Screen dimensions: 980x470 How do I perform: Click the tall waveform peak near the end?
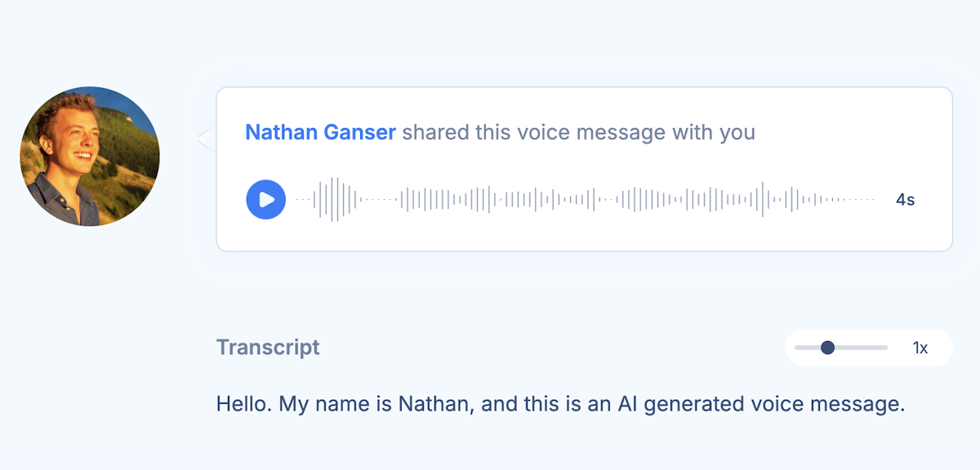click(763, 199)
